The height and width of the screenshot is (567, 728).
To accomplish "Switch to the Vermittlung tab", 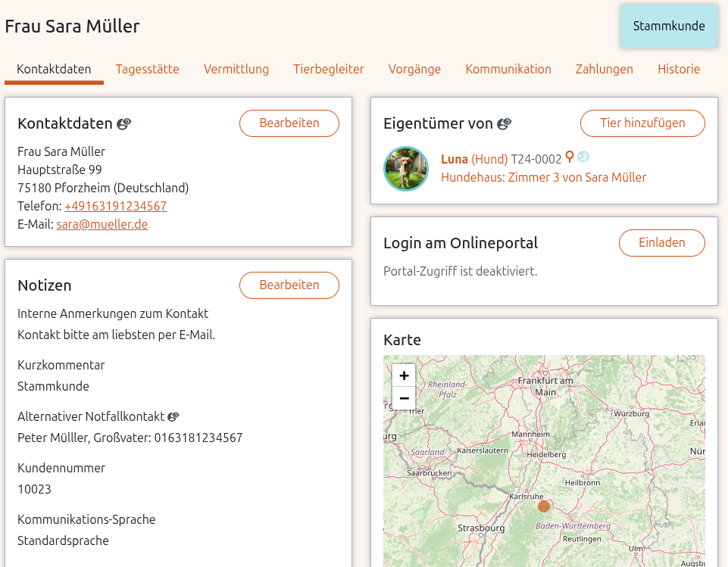I will [236, 69].
